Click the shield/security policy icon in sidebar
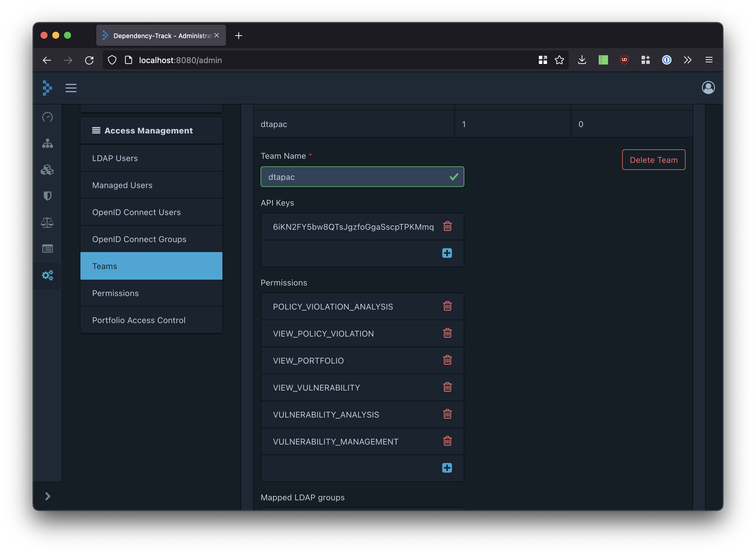 pos(48,195)
